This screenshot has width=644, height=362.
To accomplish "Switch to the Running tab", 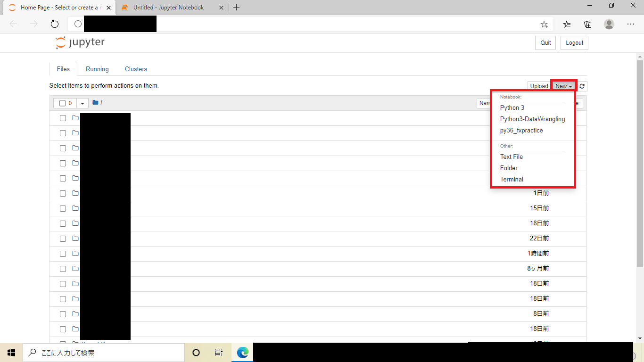I will click(97, 69).
